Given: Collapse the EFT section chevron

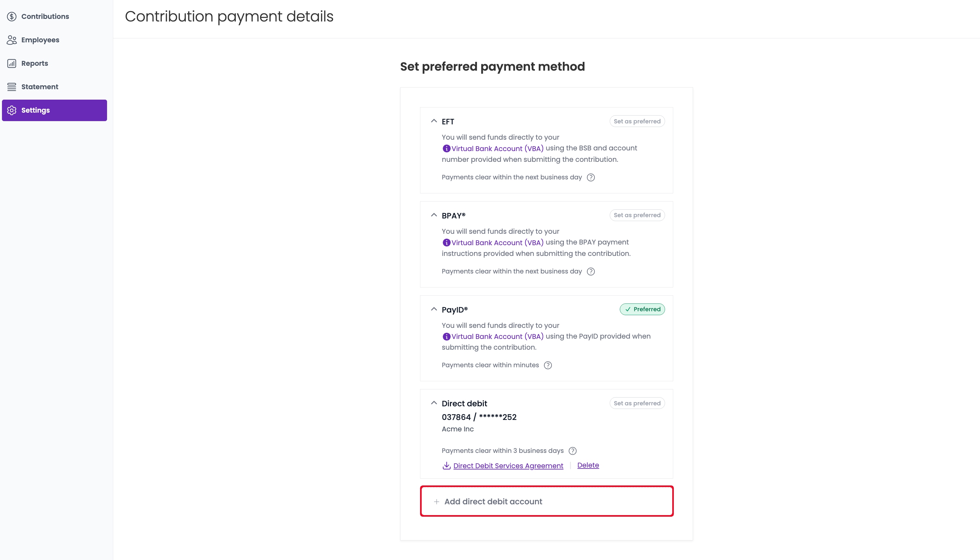Looking at the screenshot, I should (x=434, y=121).
